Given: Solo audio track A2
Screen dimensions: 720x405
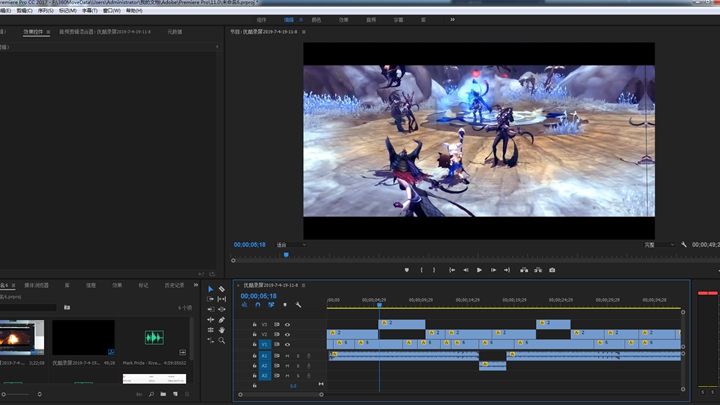Looking at the screenshot, I should coord(298,366).
